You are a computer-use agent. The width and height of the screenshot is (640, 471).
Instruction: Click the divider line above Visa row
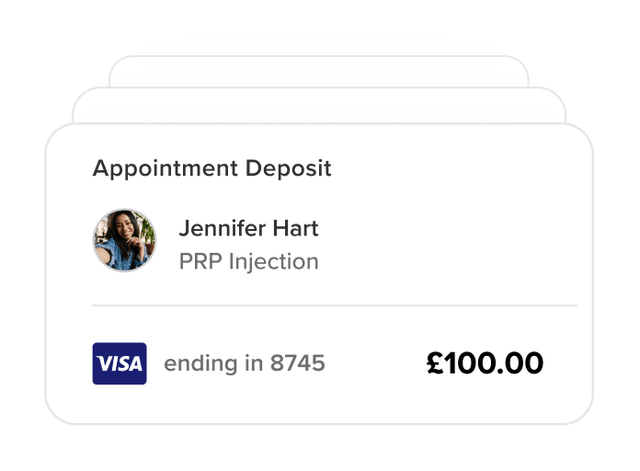(335, 305)
